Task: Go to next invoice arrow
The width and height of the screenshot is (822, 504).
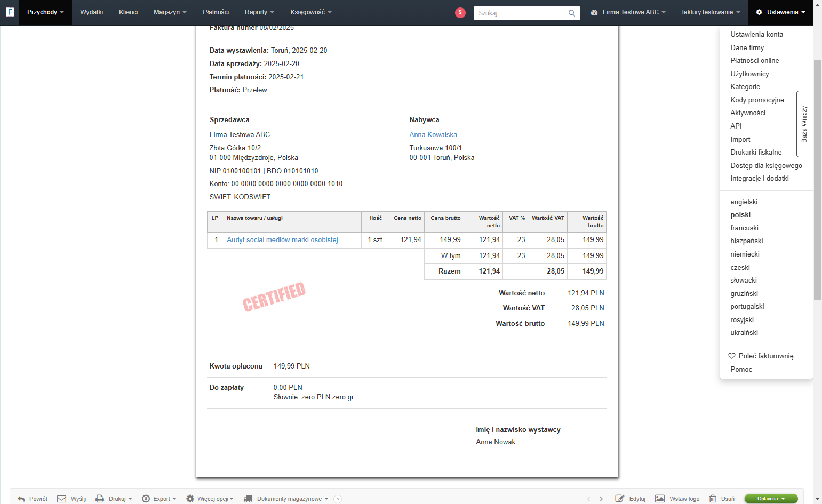Action: [601, 499]
